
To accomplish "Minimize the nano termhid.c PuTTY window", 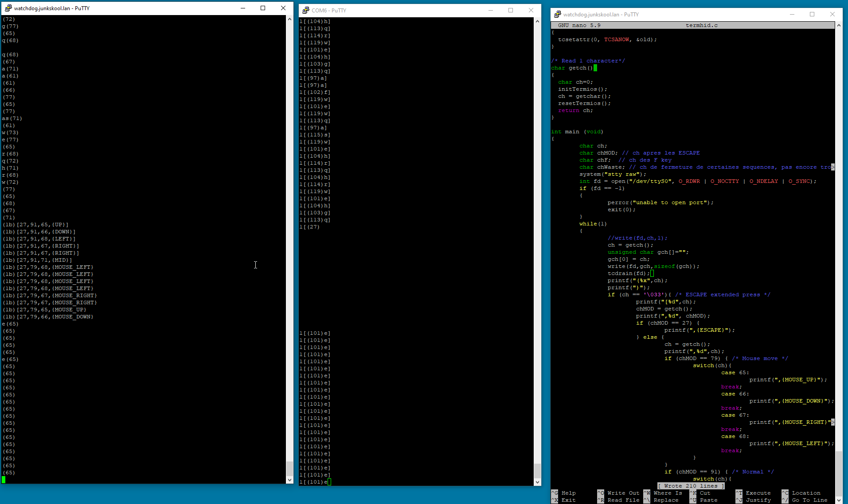I will click(x=792, y=14).
